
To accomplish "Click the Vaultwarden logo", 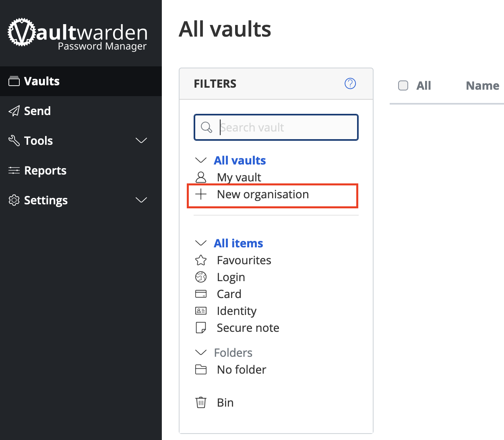I will point(78,33).
